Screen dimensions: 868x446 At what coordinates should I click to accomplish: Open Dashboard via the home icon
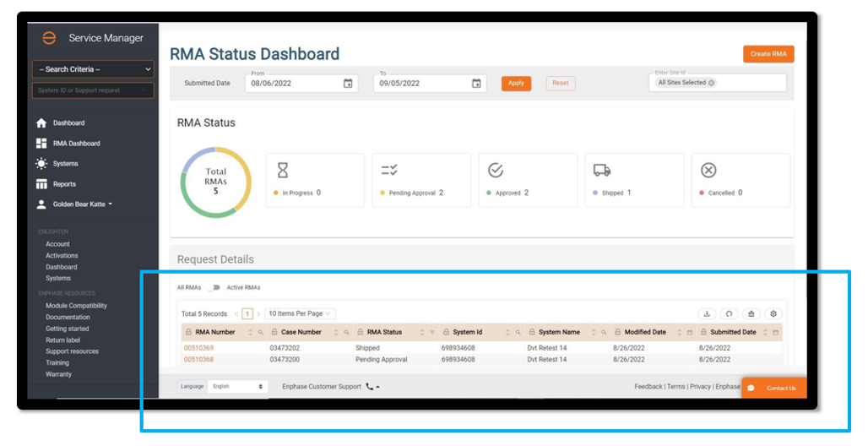(41, 123)
